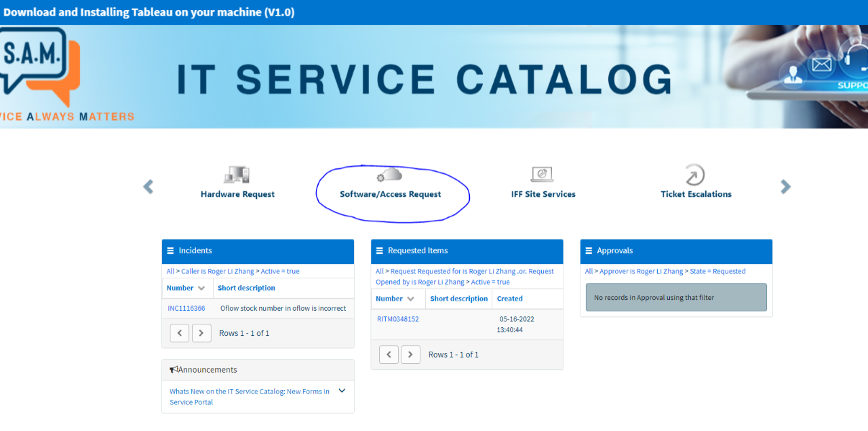The height and width of the screenshot is (431, 868).
Task: Advance the catalog carousel with right arrow
Action: click(785, 187)
